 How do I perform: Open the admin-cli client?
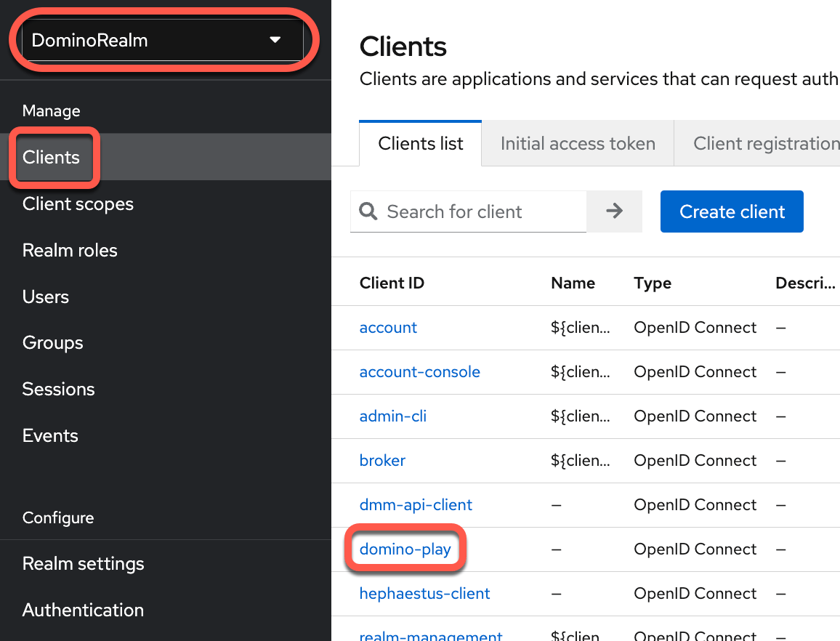392,416
